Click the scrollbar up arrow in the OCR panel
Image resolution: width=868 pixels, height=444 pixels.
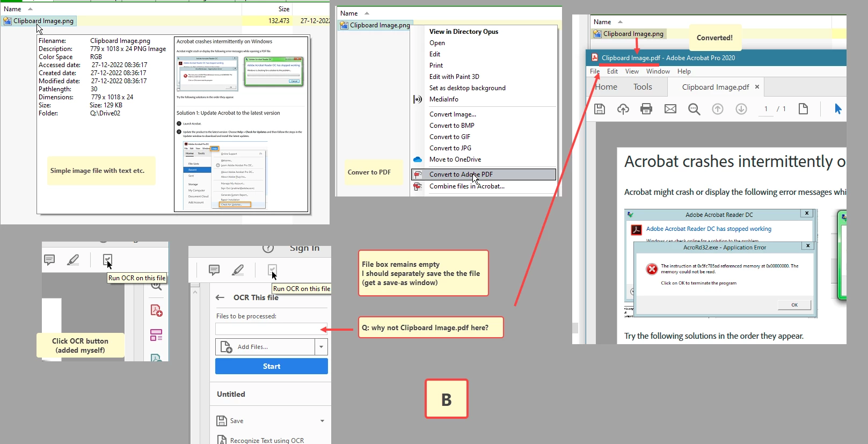[x=195, y=292]
